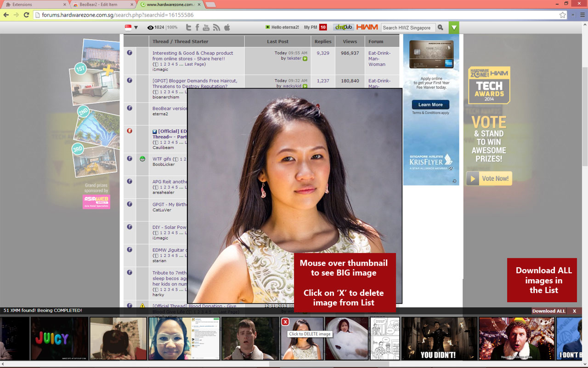The height and width of the screenshot is (368, 588).
Task: Open the clmclub logo link
Action: tap(343, 28)
